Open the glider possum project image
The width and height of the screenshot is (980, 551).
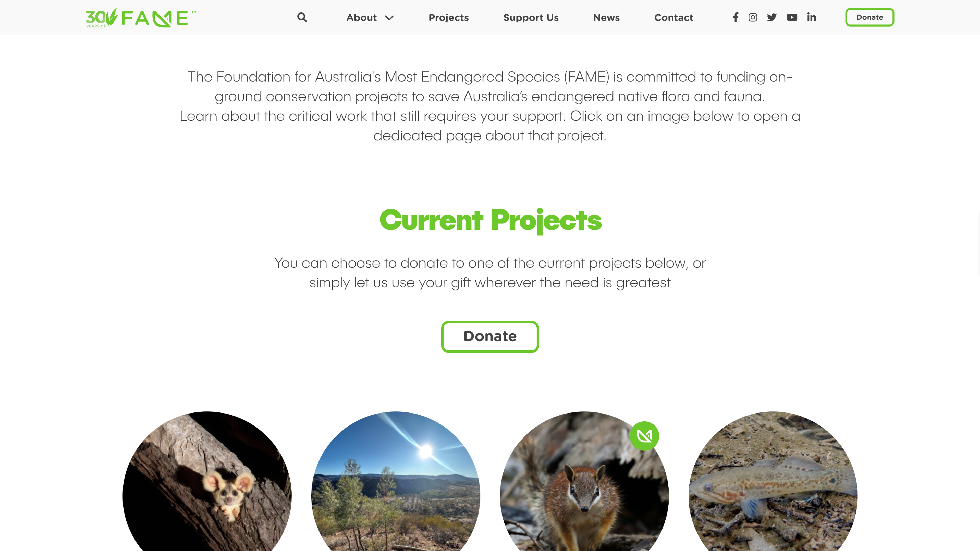point(207,481)
